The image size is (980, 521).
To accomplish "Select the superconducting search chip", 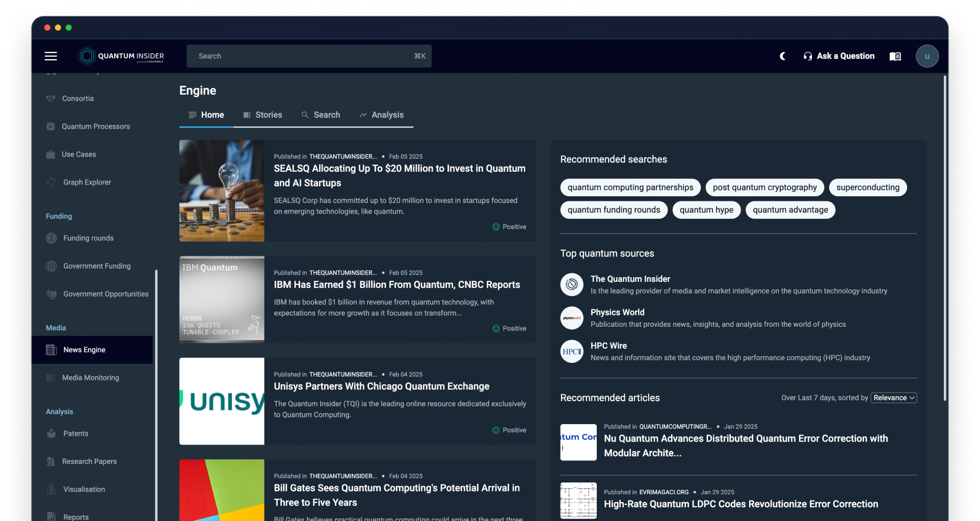I will [868, 188].
